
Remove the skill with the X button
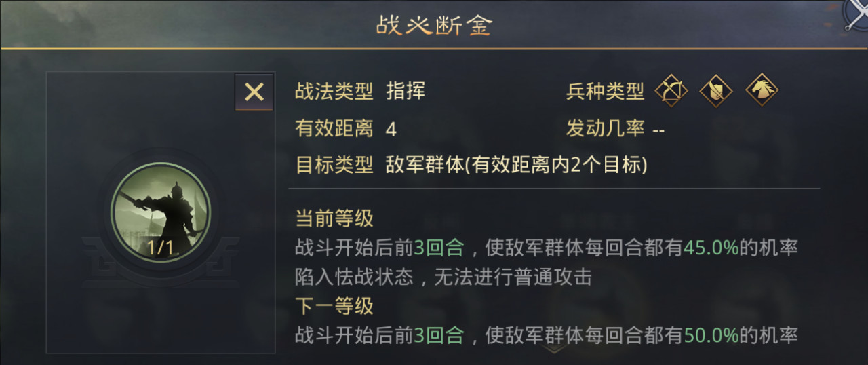(x=254, y=92)
